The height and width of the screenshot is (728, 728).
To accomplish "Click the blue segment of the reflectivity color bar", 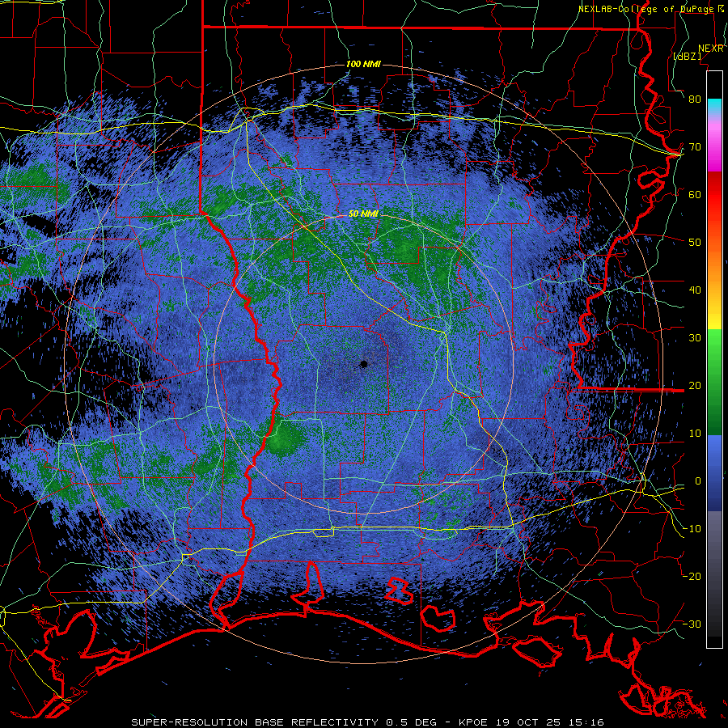I will click(x=714, y=473).
